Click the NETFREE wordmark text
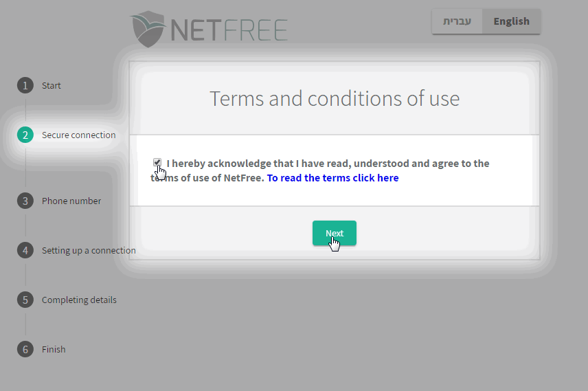Viewport: 588px width, 391px height. click(x=229, y=30)
